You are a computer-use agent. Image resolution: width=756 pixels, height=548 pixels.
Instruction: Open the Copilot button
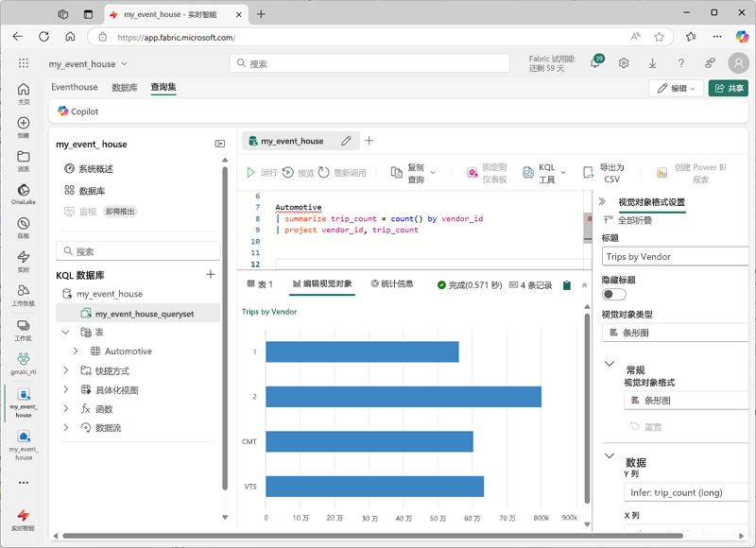77,111
